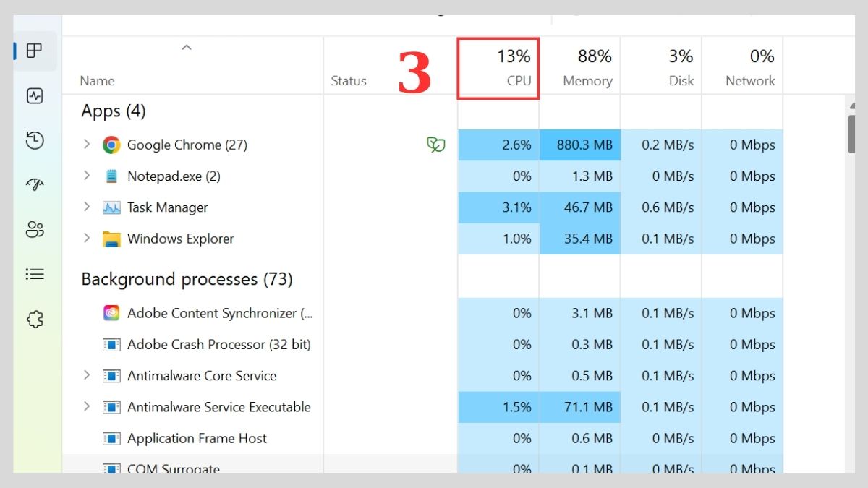This screenshot has height=488, width=868.
Task: Click the Name column header
Action: pos(98,80)
